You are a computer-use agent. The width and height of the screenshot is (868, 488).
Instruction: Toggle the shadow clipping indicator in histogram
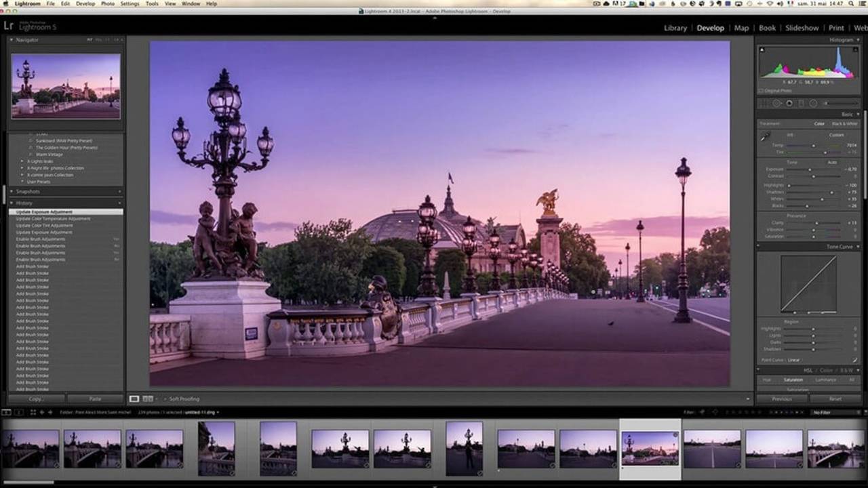point(762,49)
